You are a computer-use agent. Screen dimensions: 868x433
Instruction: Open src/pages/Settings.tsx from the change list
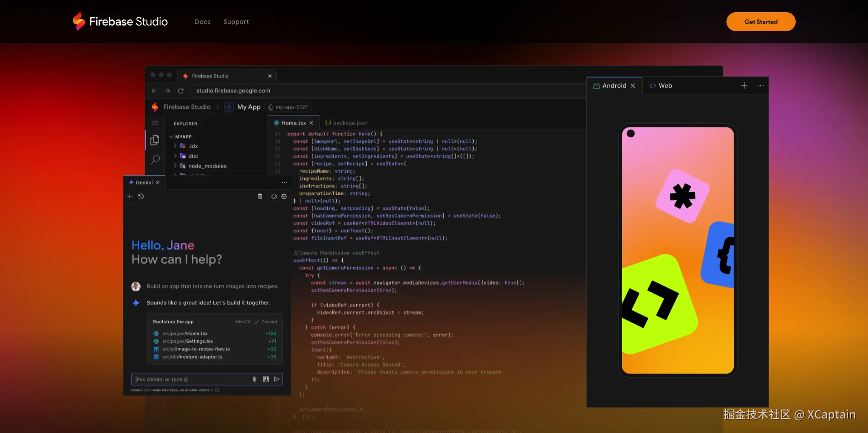[x=188, y=341]
